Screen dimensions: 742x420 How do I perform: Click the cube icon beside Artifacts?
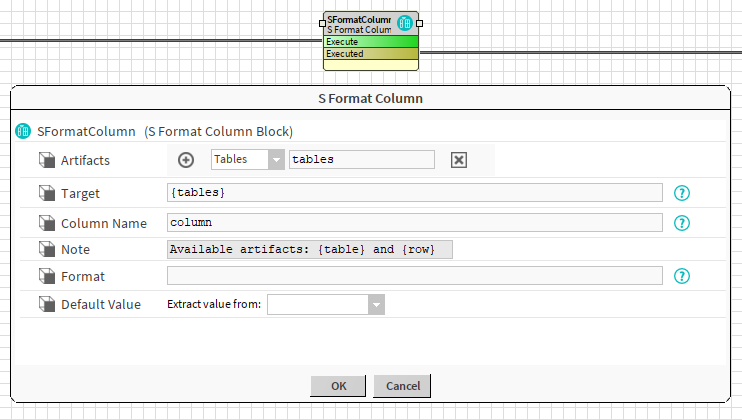[47, 160]
